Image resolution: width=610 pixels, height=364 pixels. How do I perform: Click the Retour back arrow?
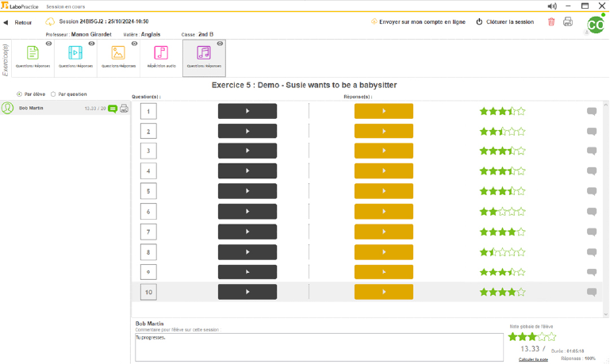click(6, 22)
